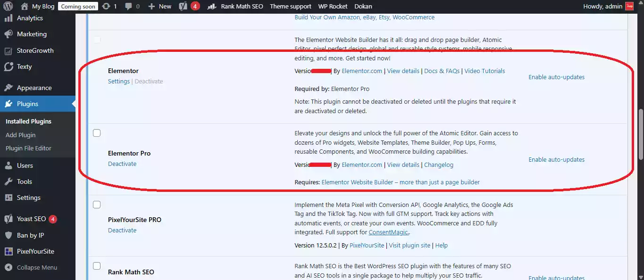Viewport: 644px width, 280px height.
Task: Open Elementor Pro Changelog link
Action: [439, 165]
